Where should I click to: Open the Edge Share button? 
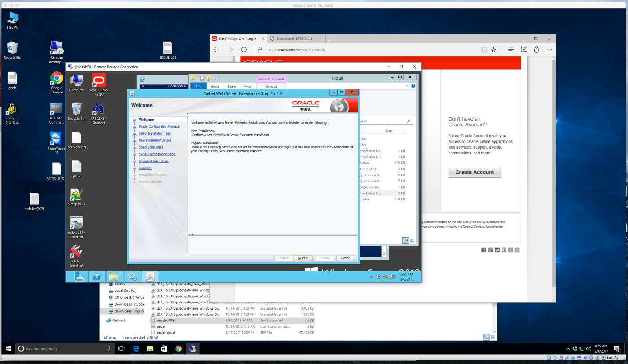click(x=536, y=50)
